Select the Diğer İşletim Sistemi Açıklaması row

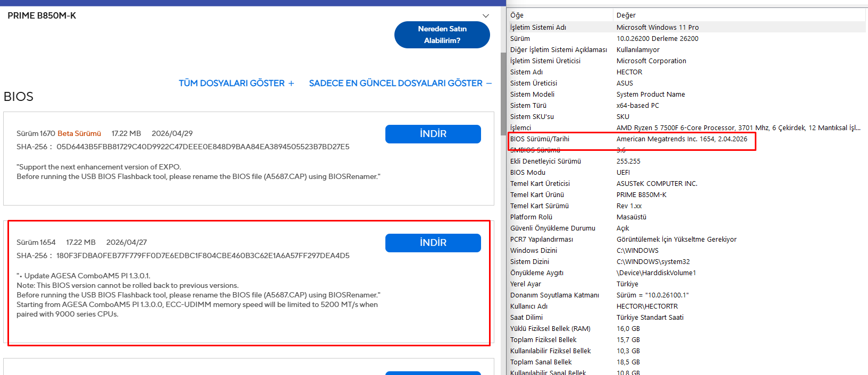(687, 49)
